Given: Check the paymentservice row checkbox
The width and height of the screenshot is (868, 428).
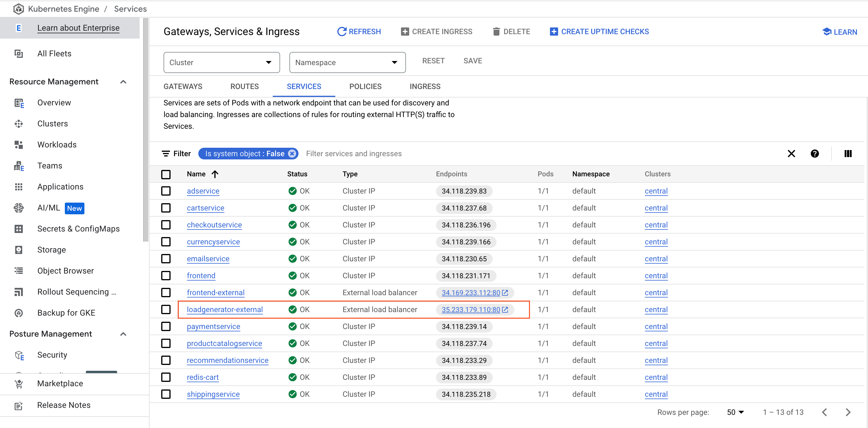Looking at the screenshot, I should [166, 326].
